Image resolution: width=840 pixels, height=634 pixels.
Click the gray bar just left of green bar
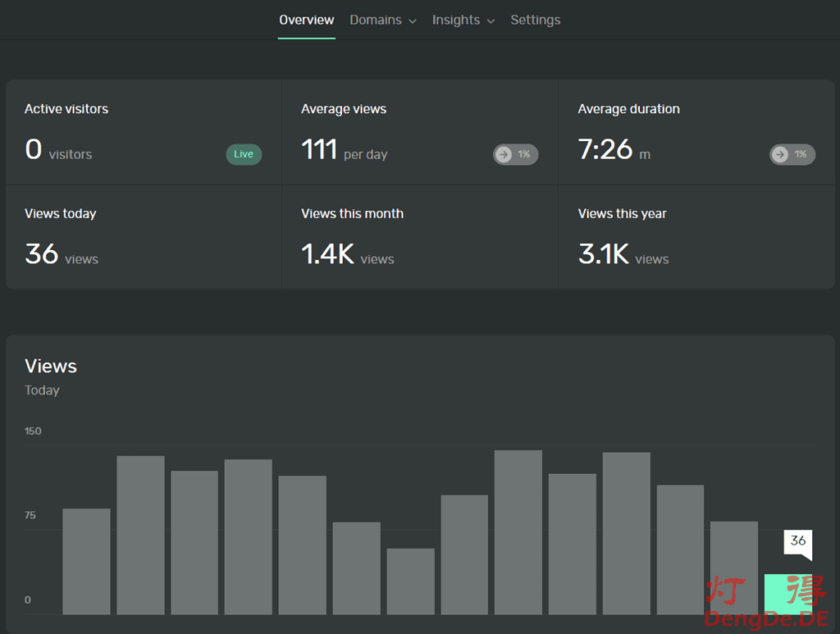[733, 568]
